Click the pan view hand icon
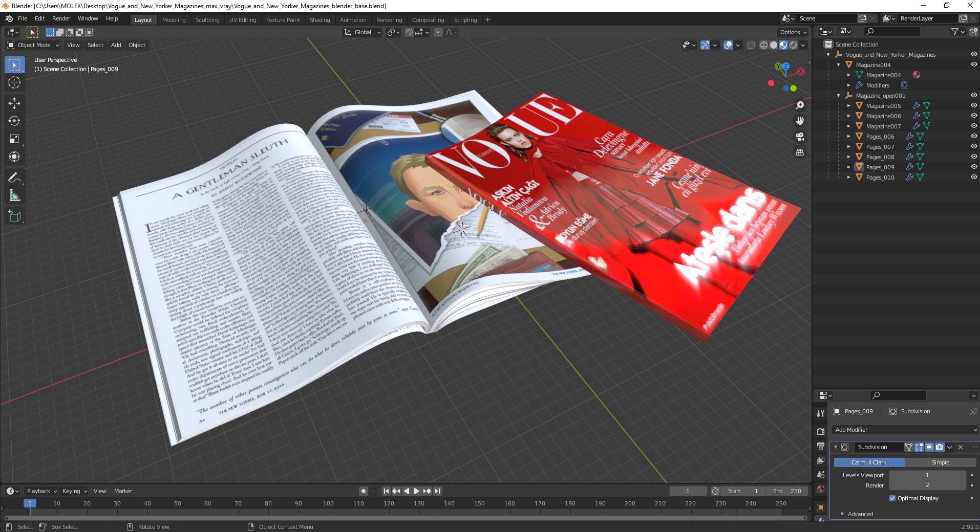The height and width of the screenshot is (532, 980). 800,121
